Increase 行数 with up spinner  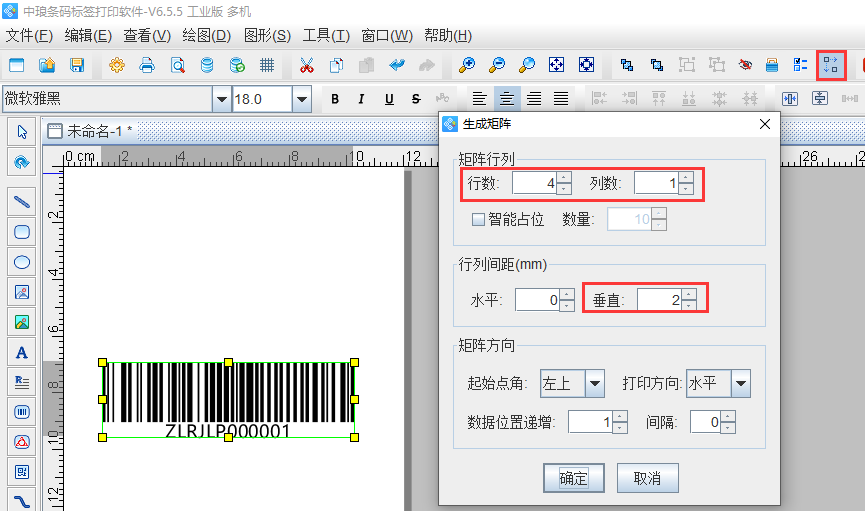(x=564, y=178)
